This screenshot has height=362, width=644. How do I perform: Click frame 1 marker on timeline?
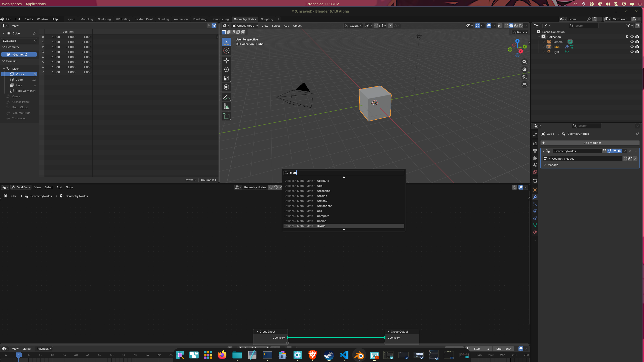point(19,355)
